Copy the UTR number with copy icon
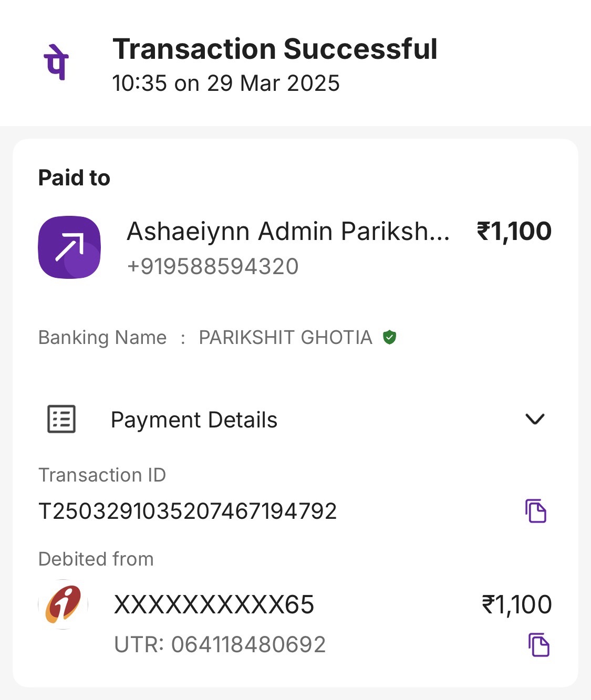Image resolution: width=591 pixels, height=700 pixels. tap(538, 645)
